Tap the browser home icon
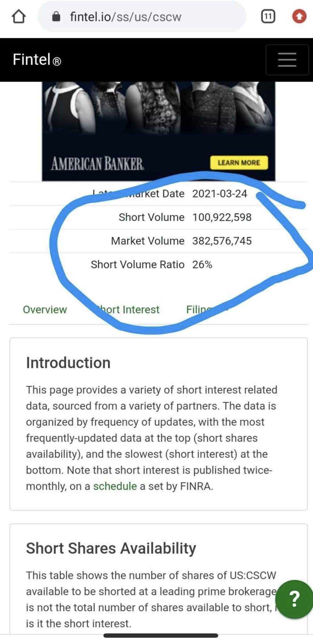The width and height of the screenshot is (313, 644). coord(19,16)
